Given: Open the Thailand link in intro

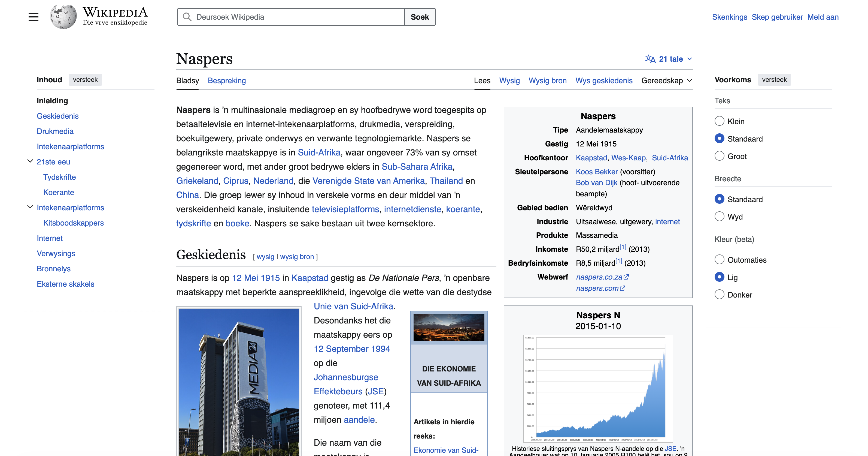Looking at the screenshot, I should click(x=446, y=181).
